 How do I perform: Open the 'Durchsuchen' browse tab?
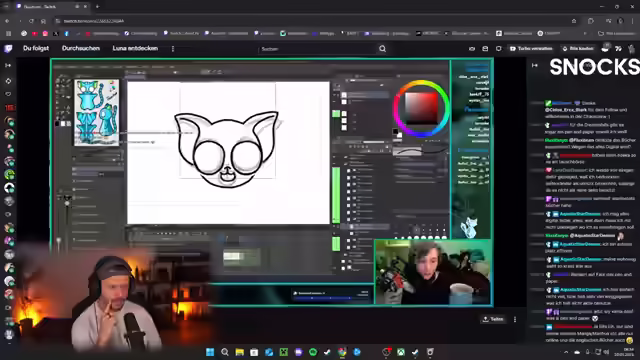click(81, 48)
